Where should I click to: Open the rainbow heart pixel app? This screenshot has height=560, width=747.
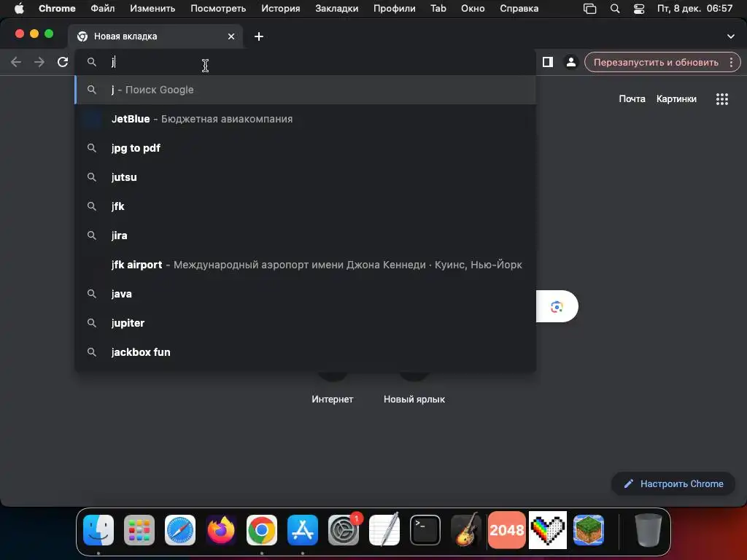pos(547,529)
